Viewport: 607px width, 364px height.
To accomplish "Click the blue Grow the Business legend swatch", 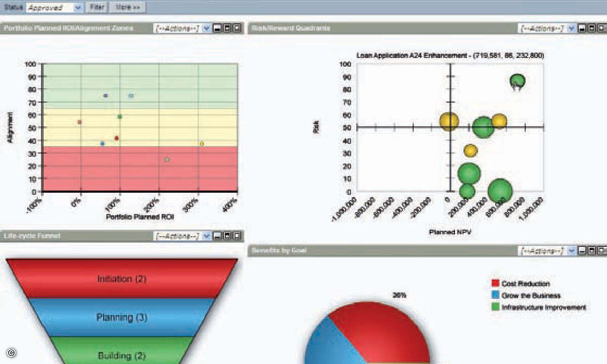I will (495, 295).
